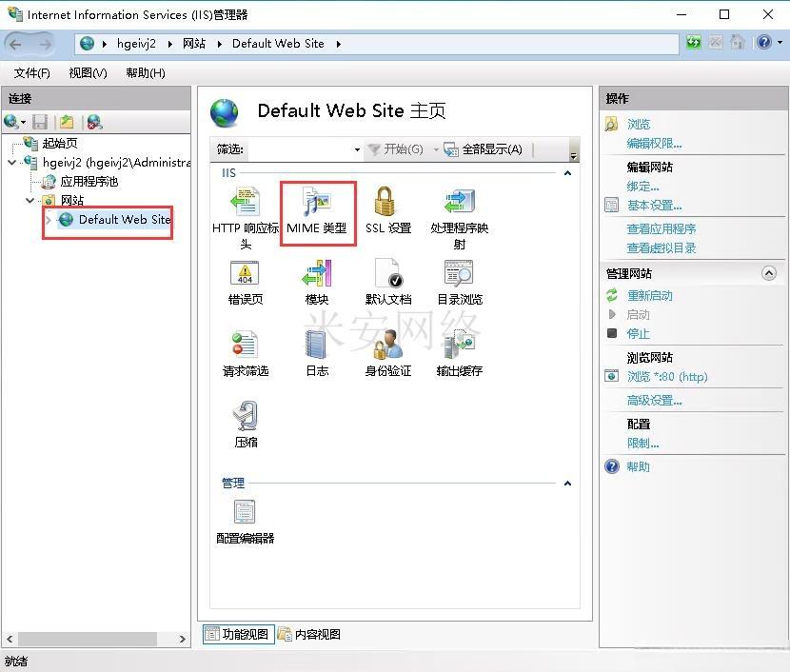The width and height of the screenshot is (790, 672).
Task: Click 网站 in the address breadcrumb
Action: click(x=194, y=44)
